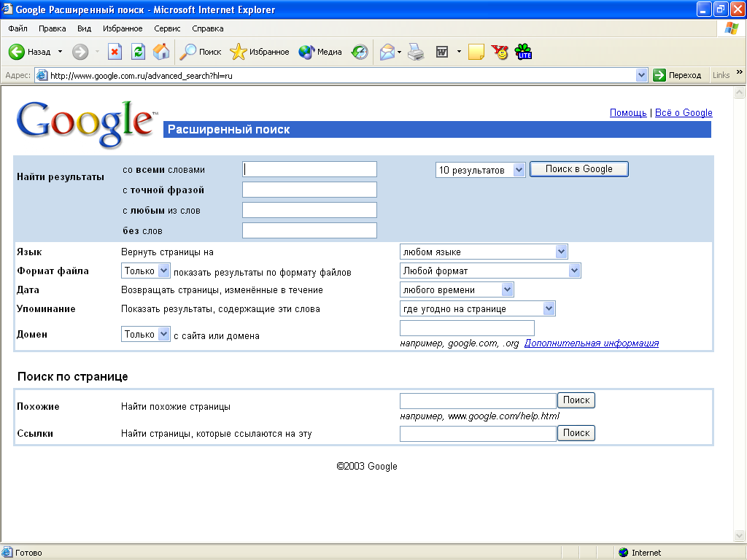The height and width of the screenshot is (560, 747).
Task: Refresh the page with the green arrows icon
Action: click(138, 52)
